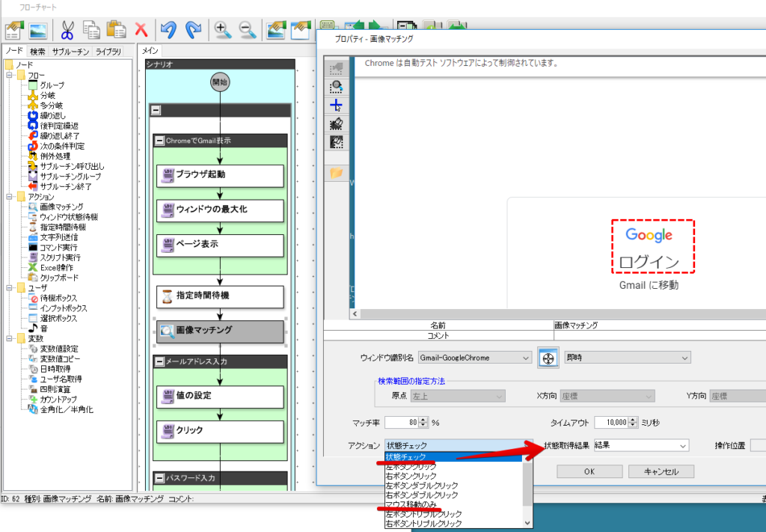Click the scissors cut icon in toolbar
766x532 pixels.
(x=67, y=30)
